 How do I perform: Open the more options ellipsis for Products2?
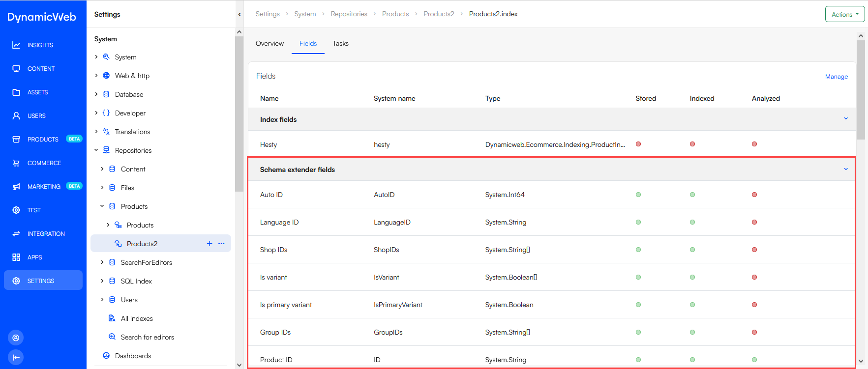[x=221, y=244]
